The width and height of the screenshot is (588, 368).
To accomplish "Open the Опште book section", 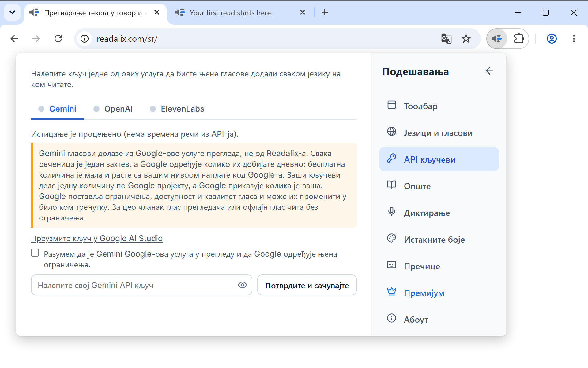I will coord(439,186).
